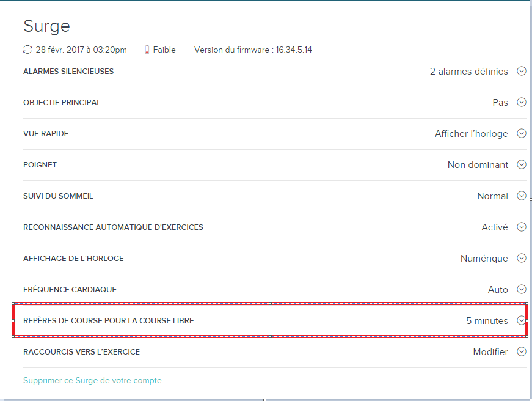Expand the Objectif principal chevron
Image resolution: width=532 pixels, height=401 pixels.
point(522,102)
